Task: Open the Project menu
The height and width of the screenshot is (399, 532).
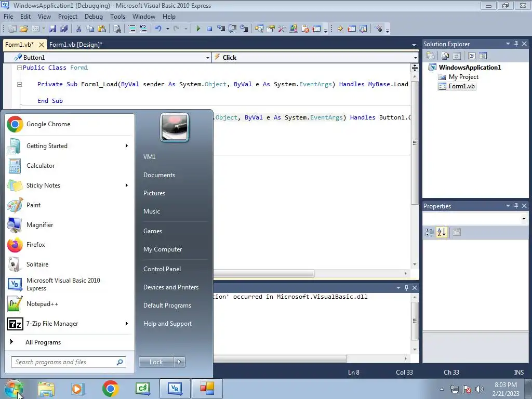Action: 68,16
